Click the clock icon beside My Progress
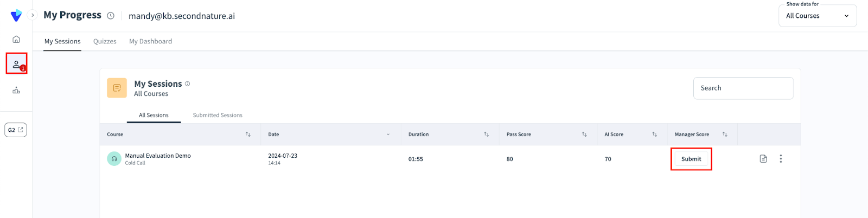 111,16
